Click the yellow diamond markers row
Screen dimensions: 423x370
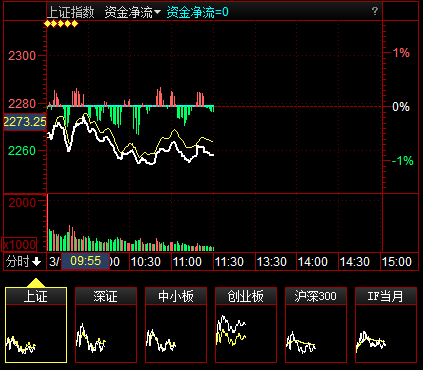[x=61, y=24]
